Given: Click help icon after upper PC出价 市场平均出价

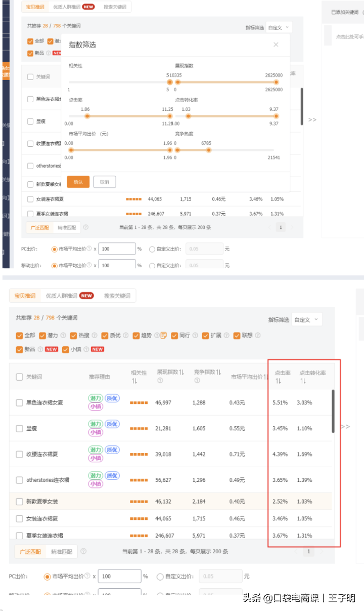Looking at the screenshot, I should click(89, 249).
